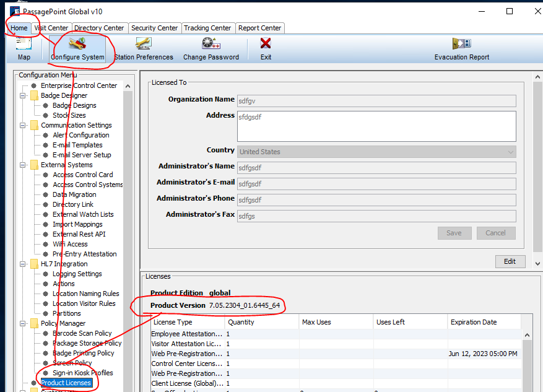543x392 pixels.
Task: Open External Rest API
Action: [x=79, y=235]
